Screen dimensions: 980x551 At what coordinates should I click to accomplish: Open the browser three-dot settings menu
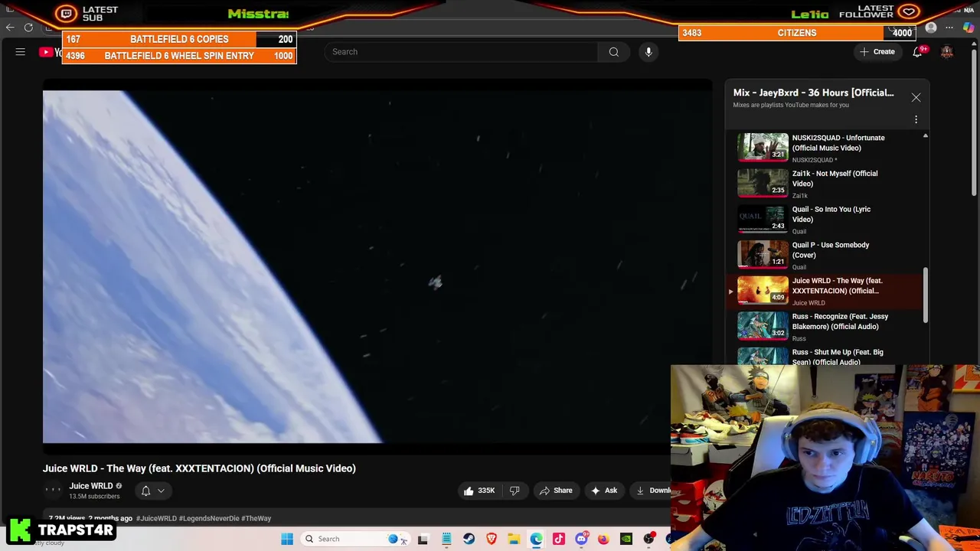pyautogui.click(x=949, y=28)
